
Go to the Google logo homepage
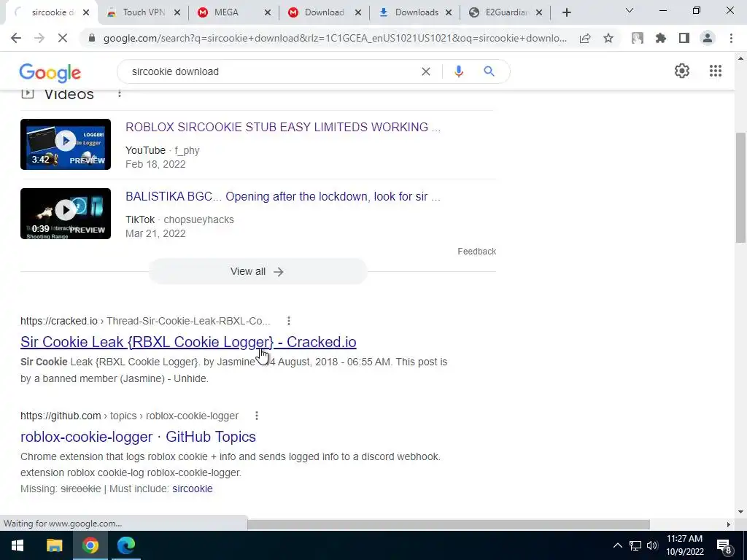(50, 72)
